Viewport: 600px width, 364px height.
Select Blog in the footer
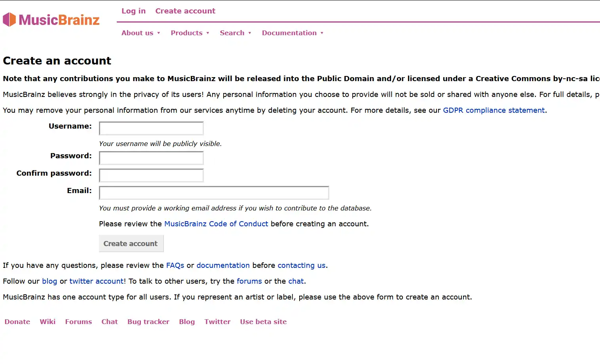click(187, 322)
